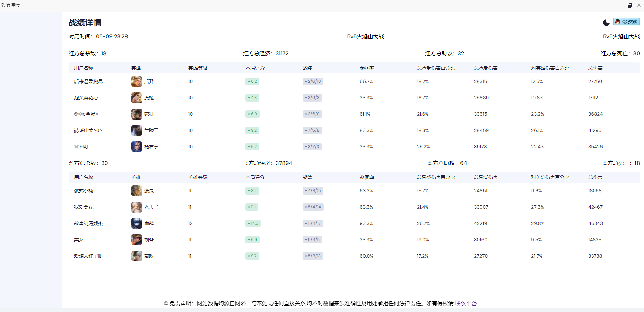Select the username 俄式杂桶
Viewport: 644px width, 312px height.
[84, 191]
